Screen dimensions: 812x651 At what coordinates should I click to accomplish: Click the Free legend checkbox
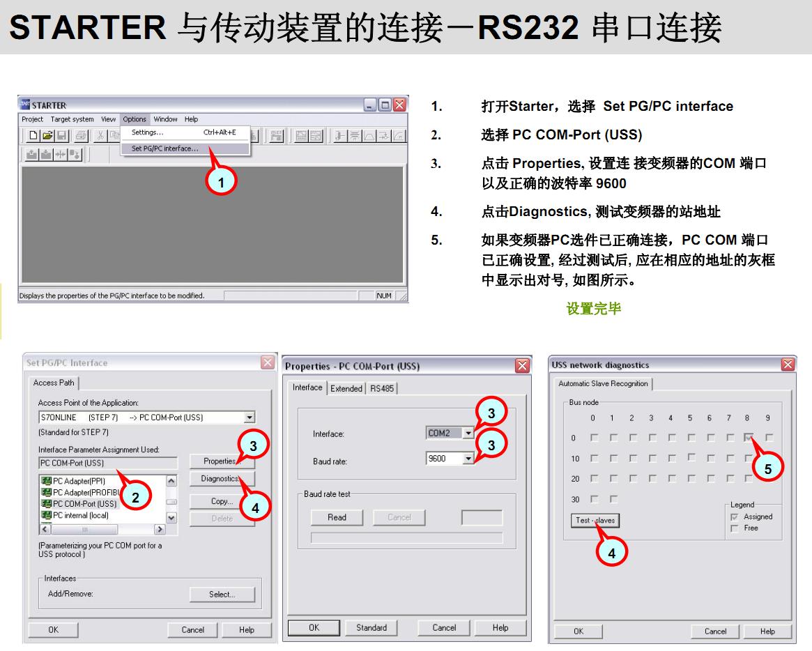coord(734,528)
